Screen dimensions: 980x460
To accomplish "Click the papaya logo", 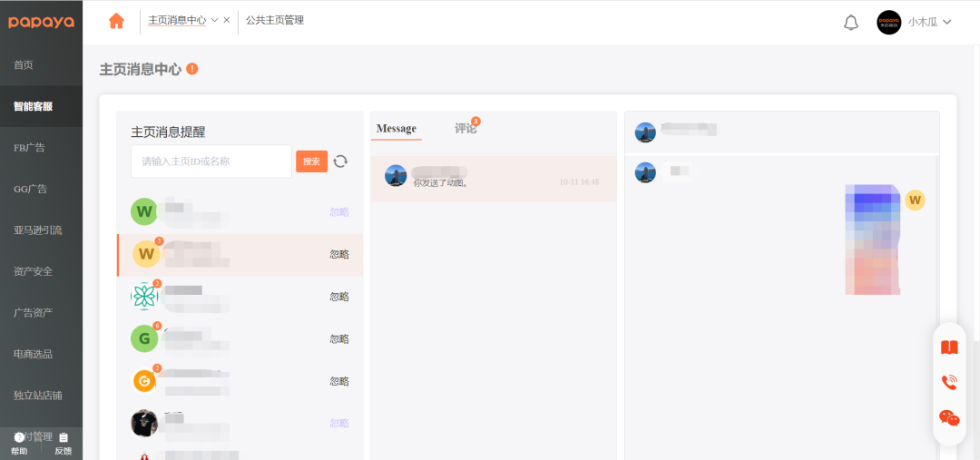I will 41,23.
